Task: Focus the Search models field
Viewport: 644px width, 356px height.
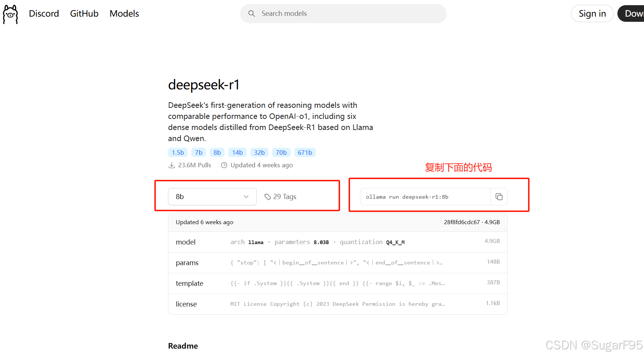Action: click(x=343, y=14)
